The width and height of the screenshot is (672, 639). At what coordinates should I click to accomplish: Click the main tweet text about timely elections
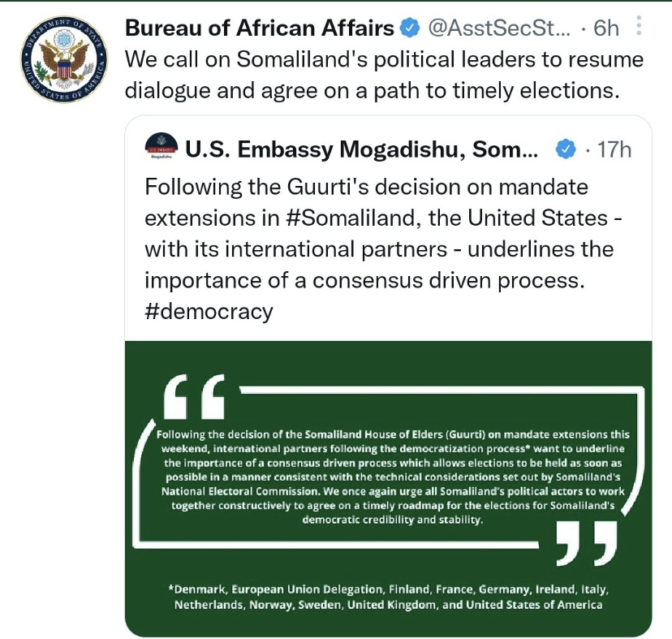(x=384, y=75)
